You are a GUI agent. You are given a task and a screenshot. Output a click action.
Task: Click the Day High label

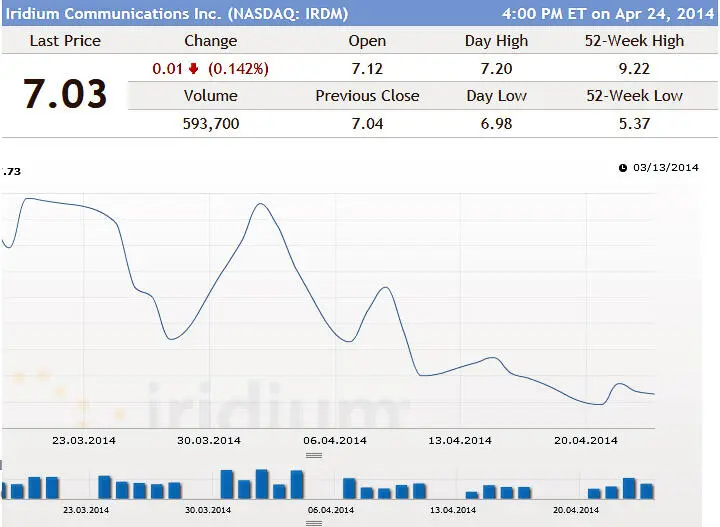[496, 41]
